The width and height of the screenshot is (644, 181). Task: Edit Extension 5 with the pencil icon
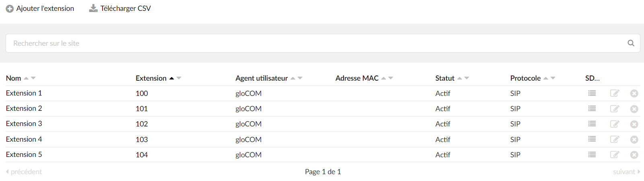tap(615, 155)
